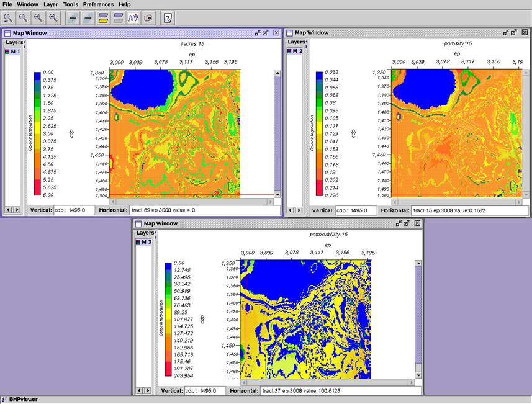Click the blue-and-gray layers toolbar icon

coord(118,18)
